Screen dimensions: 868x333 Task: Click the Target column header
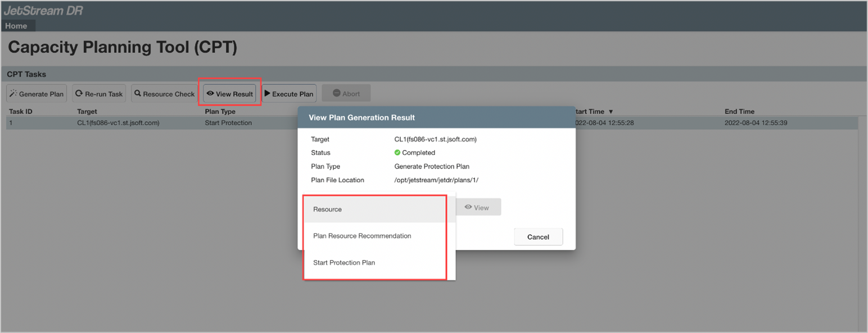point(87,112)
